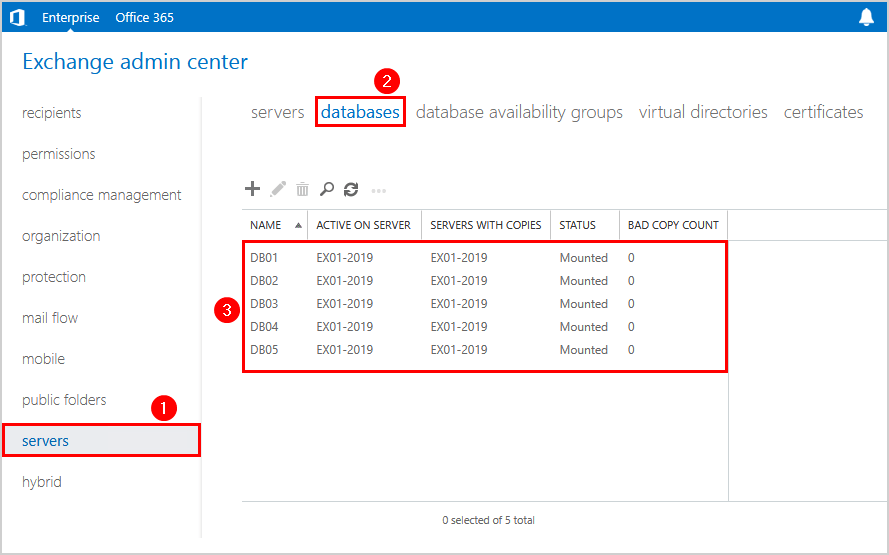889x555 pixels.
Task: Select the DB01 database row
Action: [264, 258]
